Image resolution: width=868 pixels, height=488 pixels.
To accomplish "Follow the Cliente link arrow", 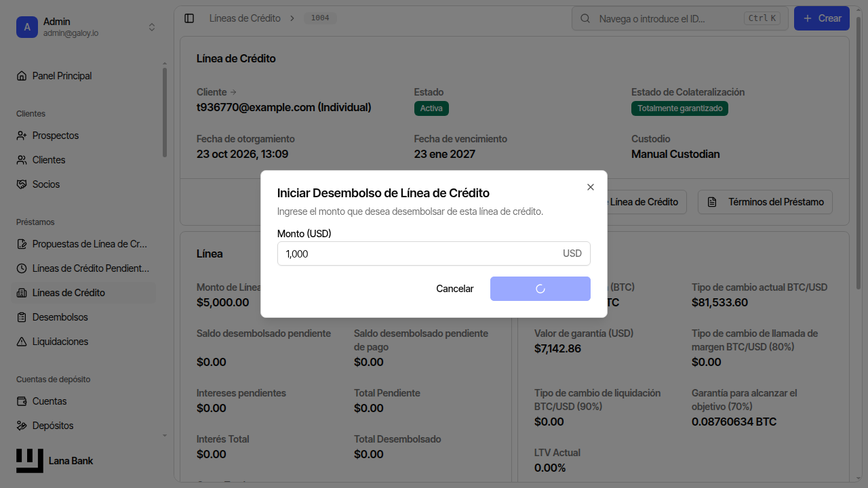I will click(x=233, y=92).
